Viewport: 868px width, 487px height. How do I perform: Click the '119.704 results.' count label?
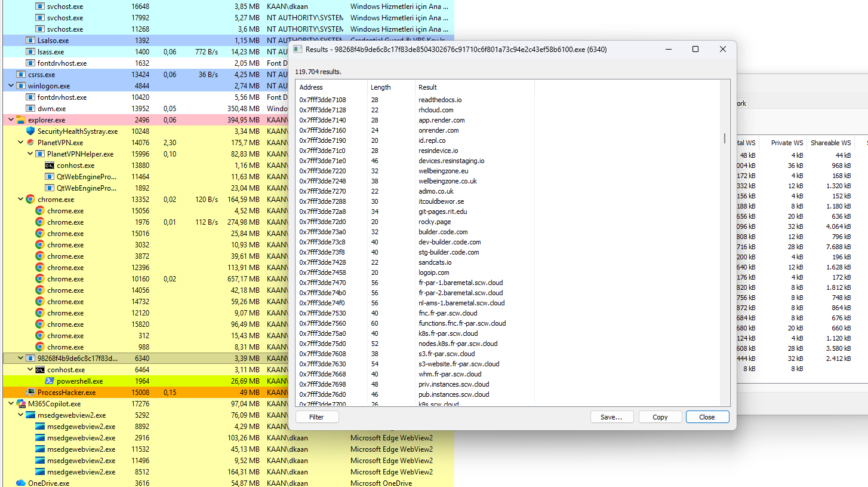click(319, 72)
